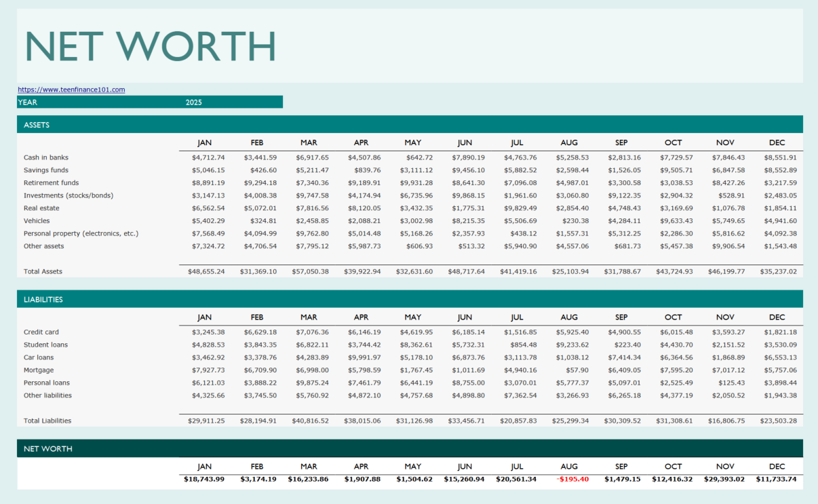Click the ASSETS section header banner
This screenshot has width=818, height=504.
[x=36, y=125]
